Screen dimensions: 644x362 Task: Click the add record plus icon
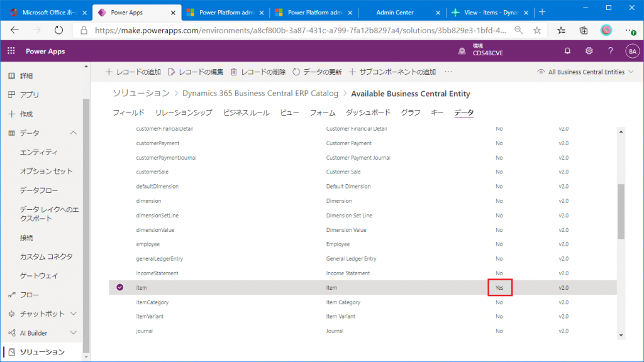109,72
